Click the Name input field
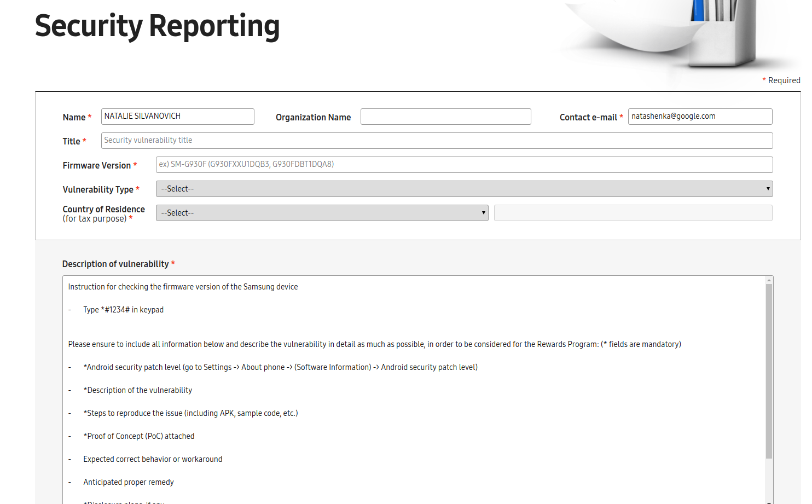The image size is (812, 504). 177,117
